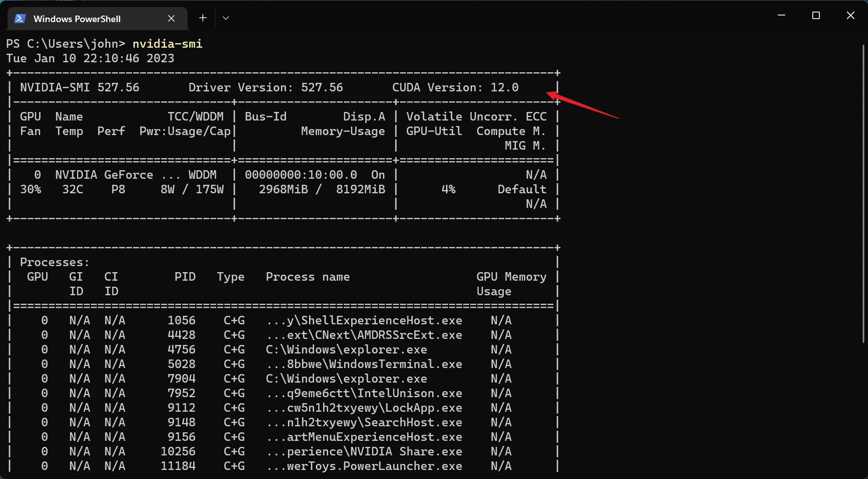Click total memory value '8192MiB'
This screenshot has height=479, width=868.
tap(361, 189)
